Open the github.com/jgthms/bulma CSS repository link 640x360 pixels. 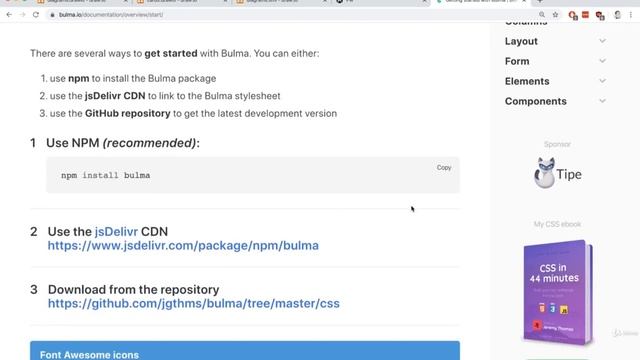(193, 303)
